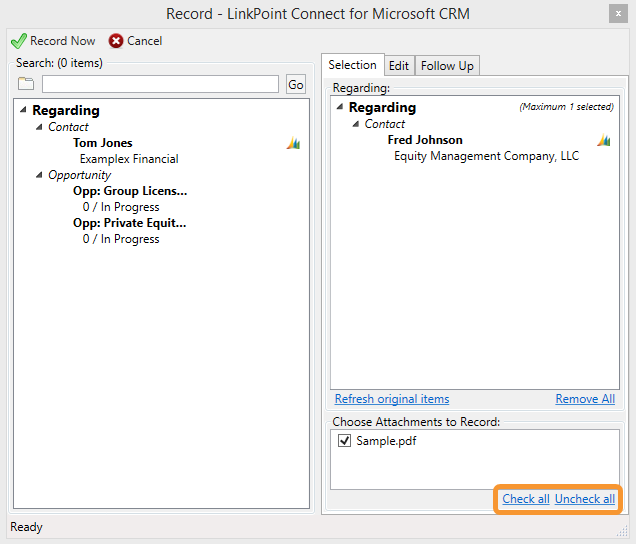Click the Go search button
Viewport: 636px width, 544px height.
tap(296, 84)
